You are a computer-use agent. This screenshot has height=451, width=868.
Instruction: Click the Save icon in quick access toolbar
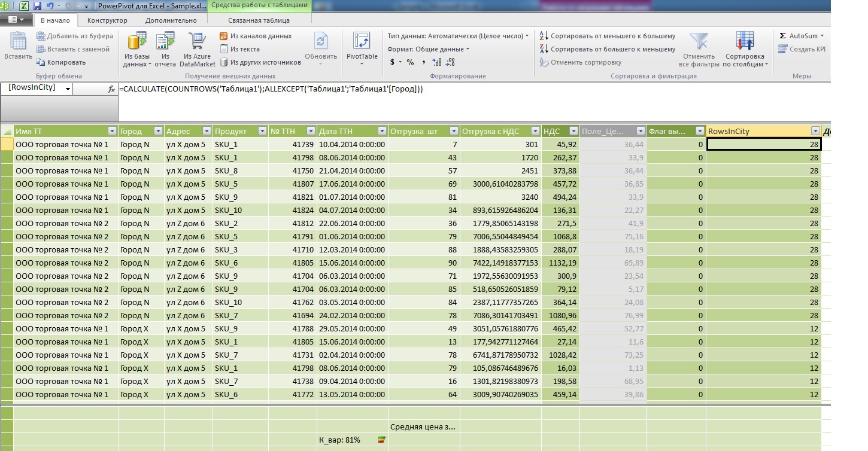tap(38, 5)
